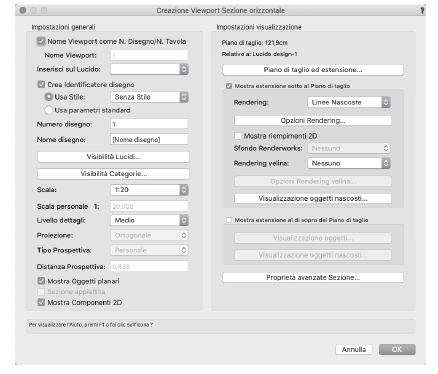This screenshot has height=374, width=438.
Task: Click the Piano di taglio: 121,9cm text
Action: (254, 43)
